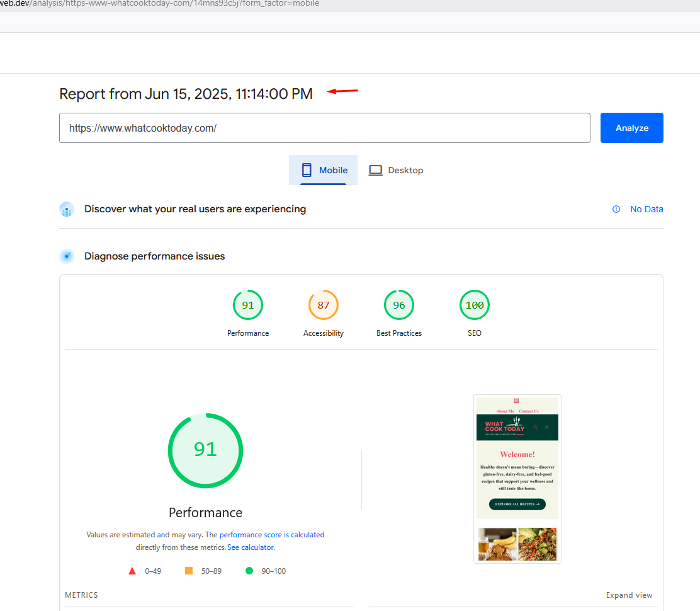This screenshot has height=611, width=700.
Task: Click the mobile page screenshot thumbnail
Action: coord(517,479)
